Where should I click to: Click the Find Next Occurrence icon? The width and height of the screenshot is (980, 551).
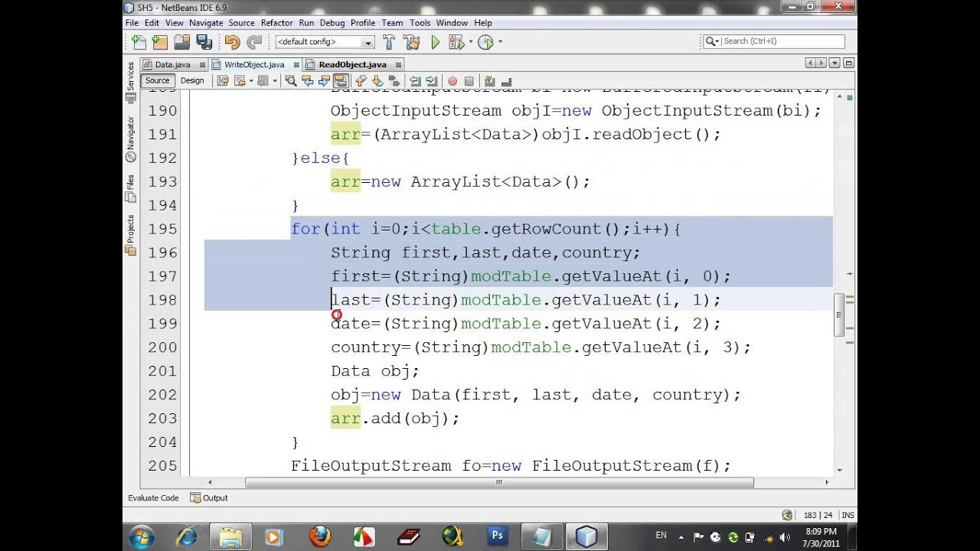pos(324,80)
